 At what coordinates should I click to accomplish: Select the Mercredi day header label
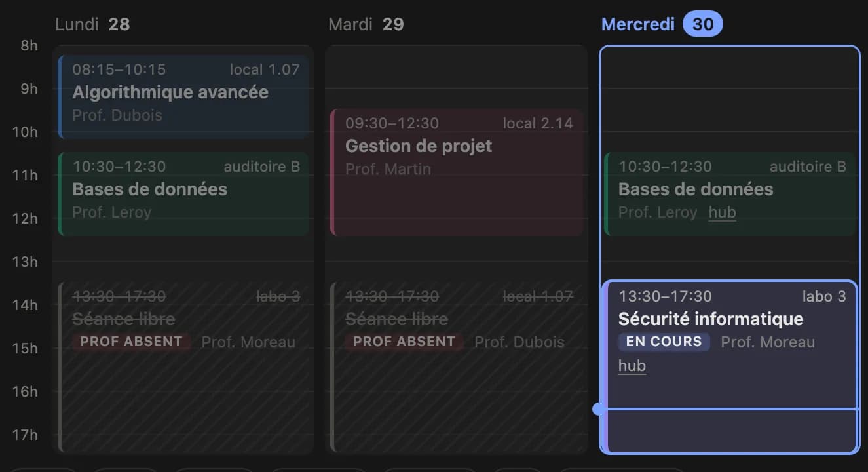click(638, 25)
